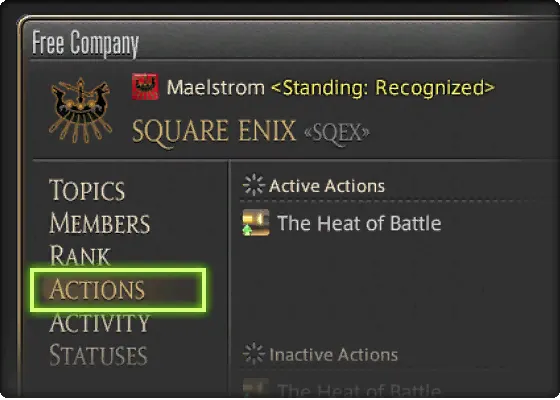Click the SQUARE ENIX company name

tap(214, 132)
